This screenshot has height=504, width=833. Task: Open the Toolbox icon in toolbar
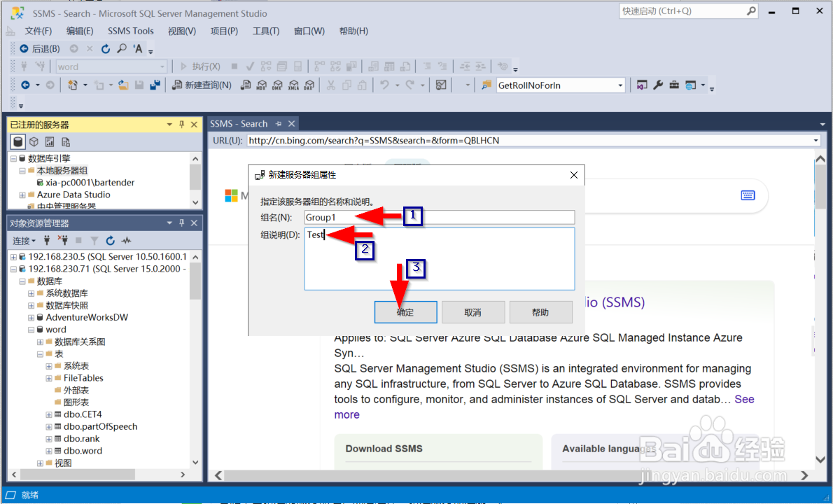point(674,85)
